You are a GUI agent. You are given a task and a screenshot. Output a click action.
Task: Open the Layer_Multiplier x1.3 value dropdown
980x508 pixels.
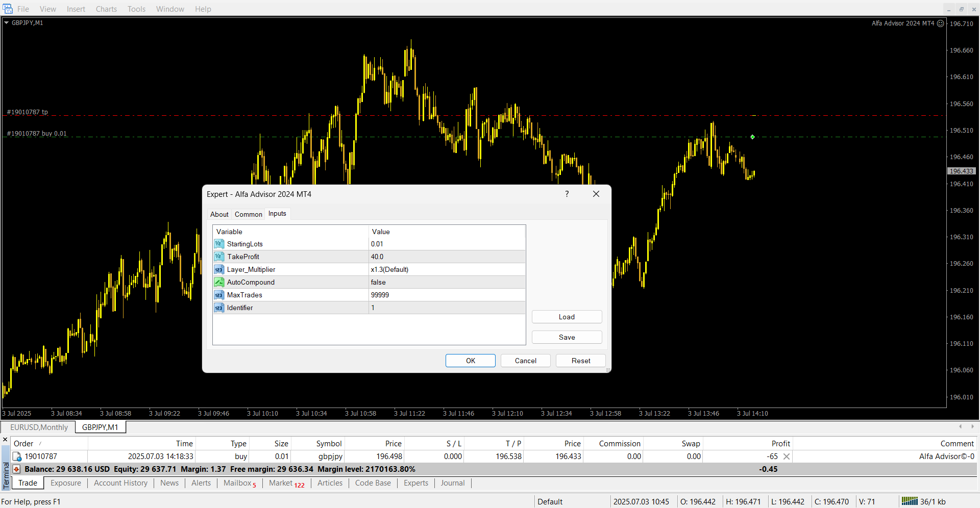[447, 269]
